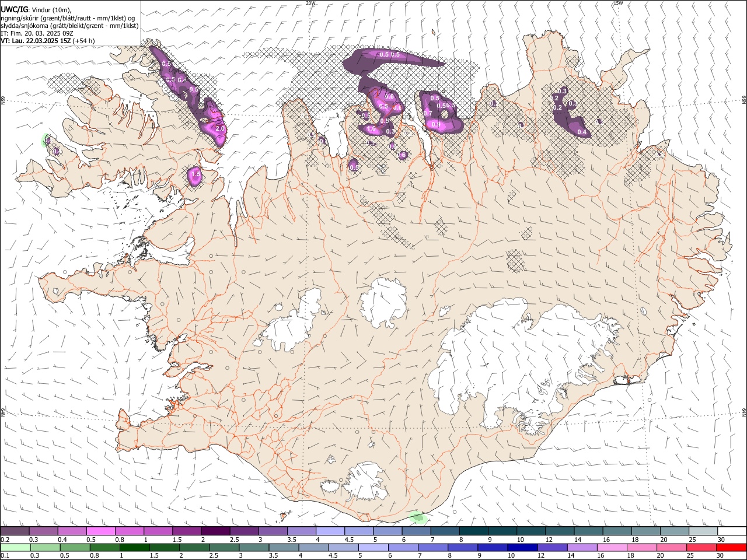The width and height of the screenshot is (747, 560).
Task: Click the "VT: Lau. 22.03.2025 15Z" valid time
Action: [36, 41]
